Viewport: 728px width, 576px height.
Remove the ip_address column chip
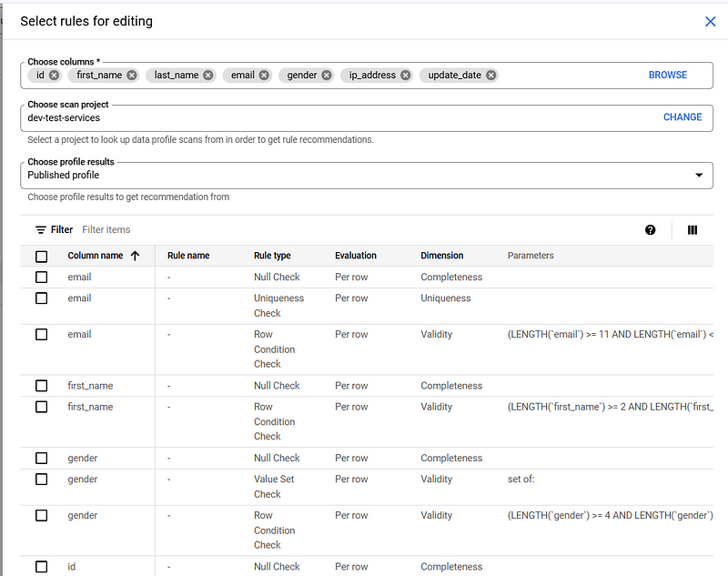pos(406,76)
